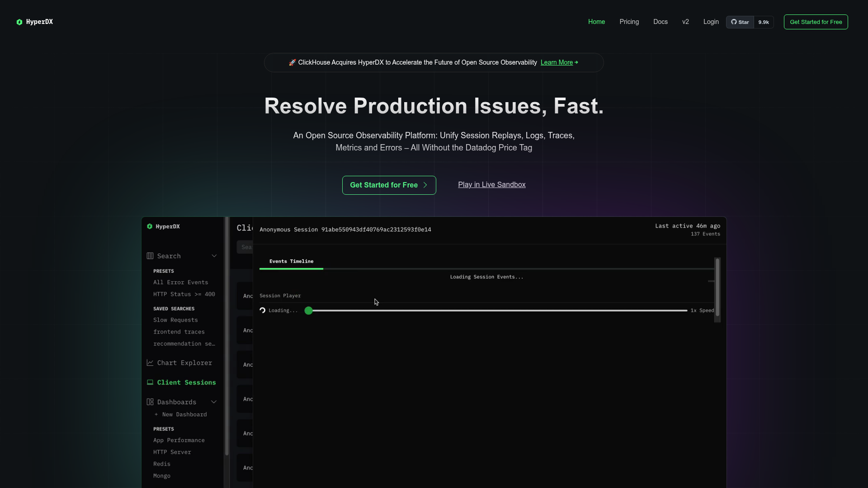This screenshot has height=488, width=868.
Task: Open the Home nav link
Action: [596, 22]
